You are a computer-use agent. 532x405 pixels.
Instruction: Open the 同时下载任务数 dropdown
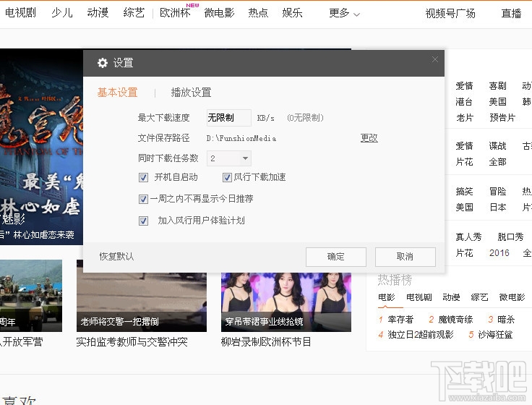click(x=229, y=158)
